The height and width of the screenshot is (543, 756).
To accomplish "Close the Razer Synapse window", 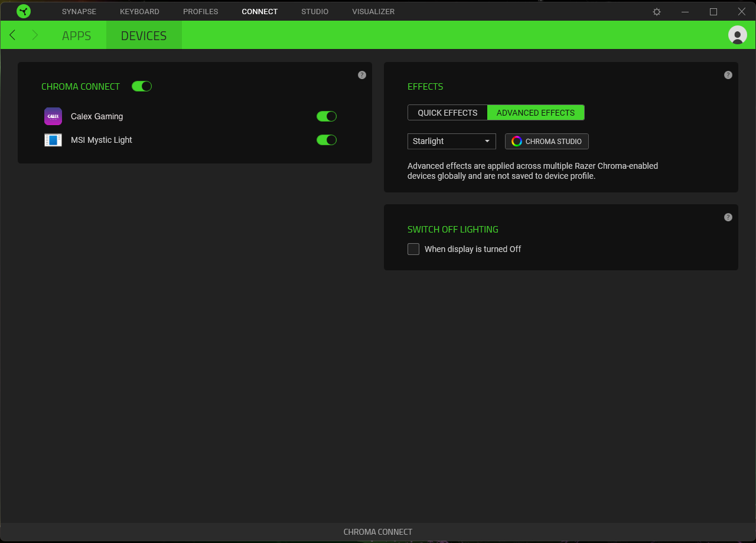I will pyautogui.click(x=742, y=12).
